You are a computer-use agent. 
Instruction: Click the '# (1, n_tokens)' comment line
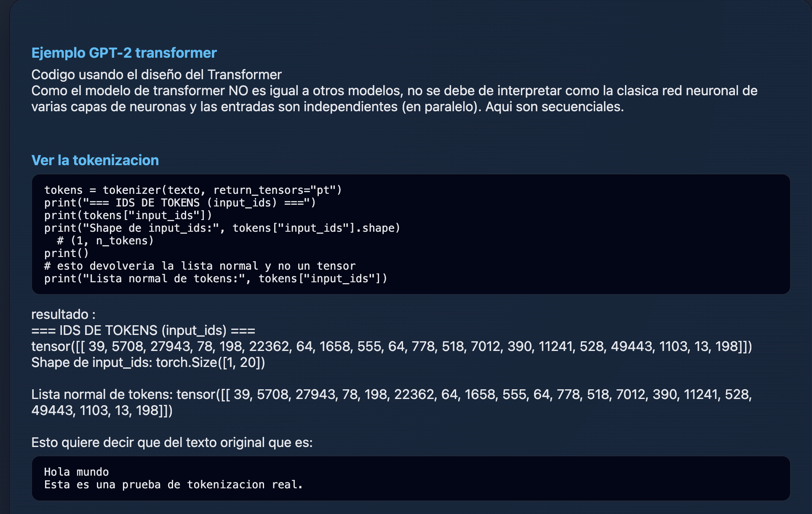[105, 241]
